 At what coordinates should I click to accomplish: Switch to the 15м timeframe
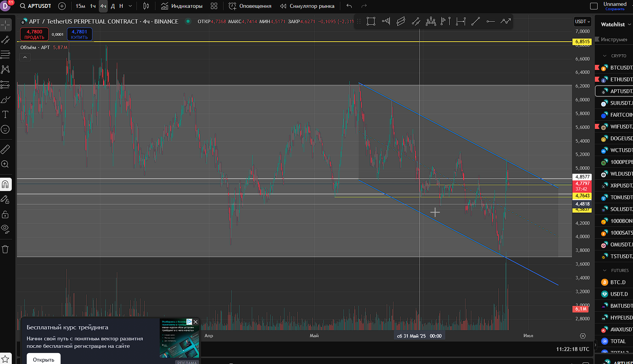click(x=80, y=6)
